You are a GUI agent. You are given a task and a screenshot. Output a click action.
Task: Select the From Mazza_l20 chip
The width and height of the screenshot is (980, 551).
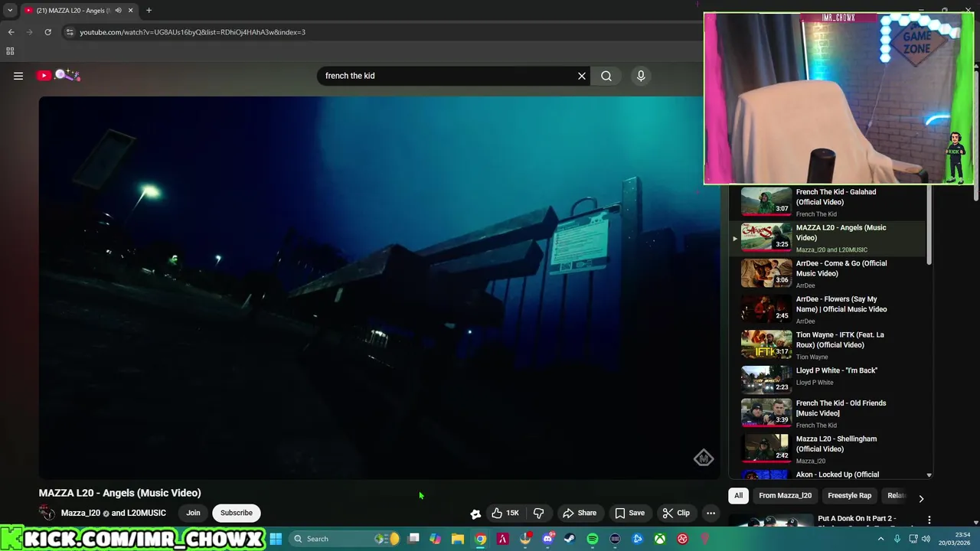tap(785, 496)
